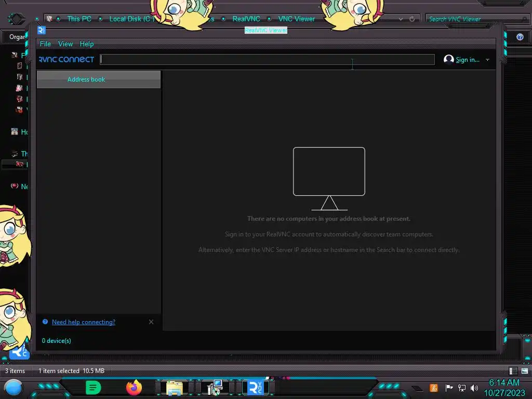Viewport: 532px width, 399px height.
Task: Click the empty-monitor placeholder graphic
Action: coord(329,179)
